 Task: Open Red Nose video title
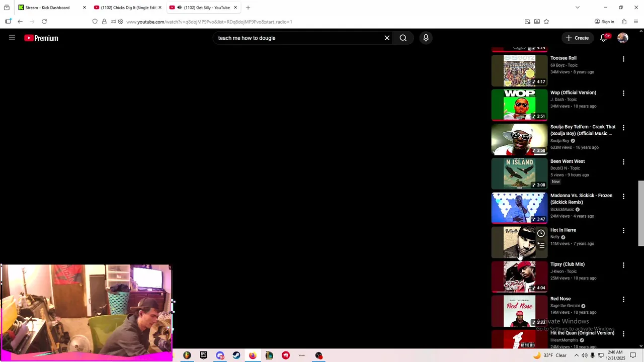[560, 299]
